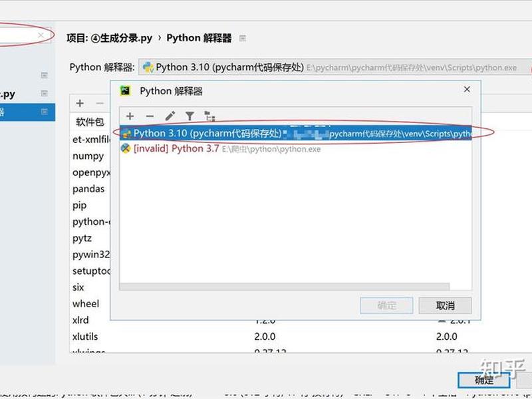Image resolution: width=532 pixels, height=399 pixels.
Task: Clear search field with X icon
Action: pyautogui.click(x=41, y=35)
